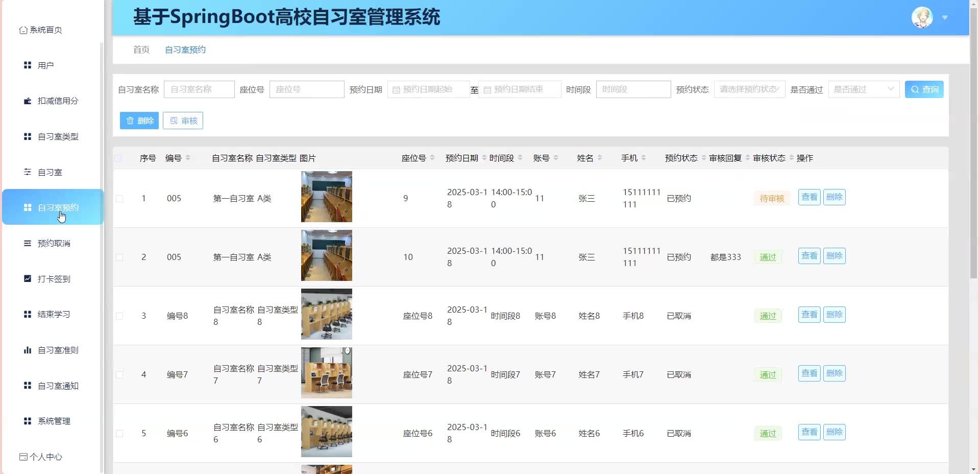Click the 预约日期起始 date input field
The height and width of the screenshot is (474, 980).
(428, 89)
